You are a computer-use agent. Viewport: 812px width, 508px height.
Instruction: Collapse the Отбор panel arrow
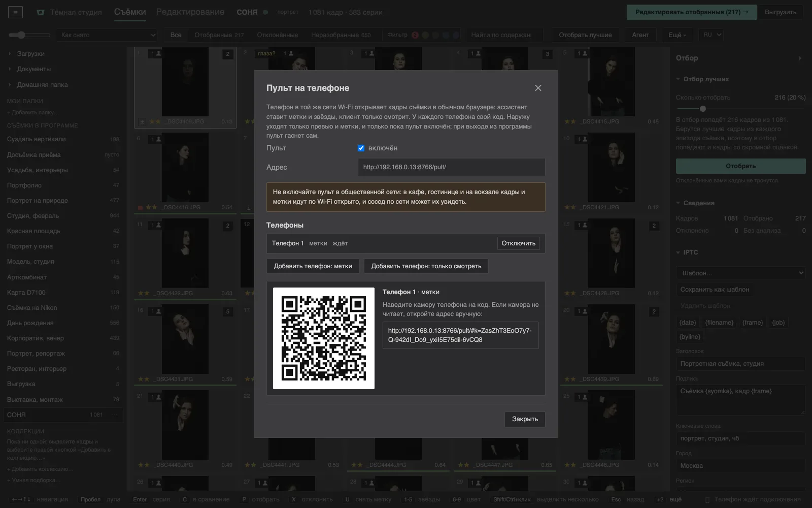tap(800, 58)
